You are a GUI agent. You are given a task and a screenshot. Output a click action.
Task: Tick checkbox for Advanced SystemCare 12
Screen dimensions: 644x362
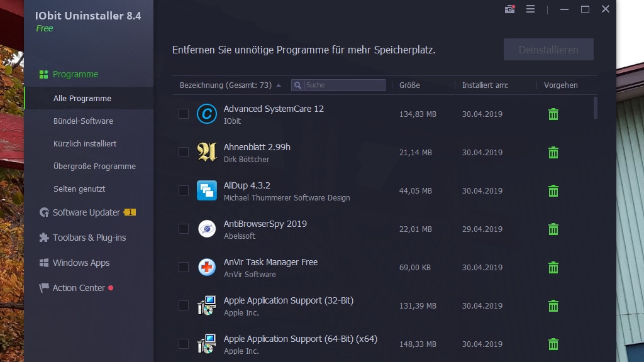point(184,114)
